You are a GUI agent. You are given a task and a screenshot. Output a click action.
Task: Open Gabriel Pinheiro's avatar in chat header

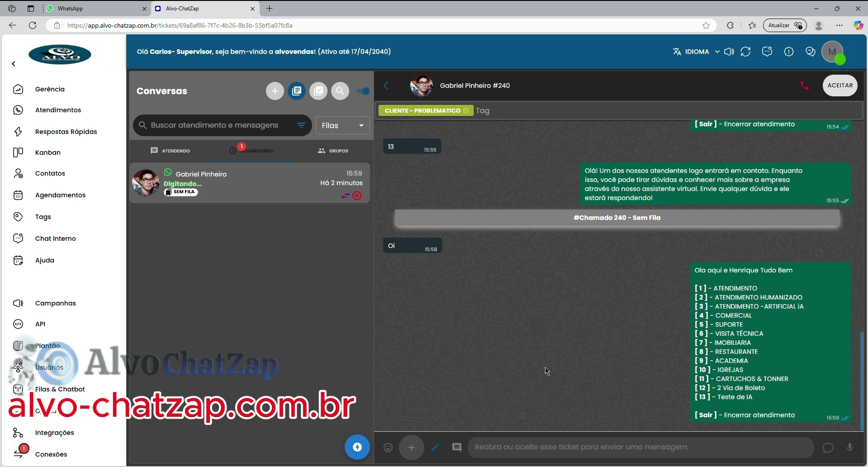pyautogui.click(x=422, y=86)
